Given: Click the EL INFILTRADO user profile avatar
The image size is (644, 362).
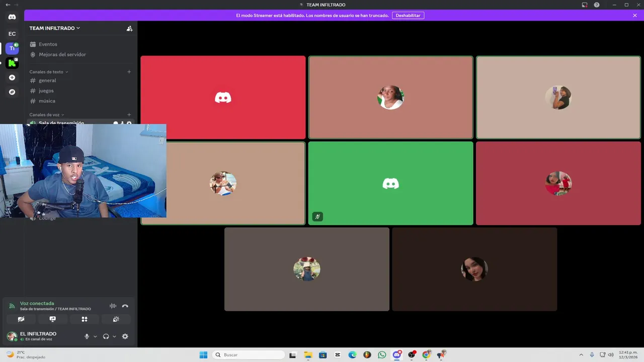Looking at the screenshot, I should [12, 336].
